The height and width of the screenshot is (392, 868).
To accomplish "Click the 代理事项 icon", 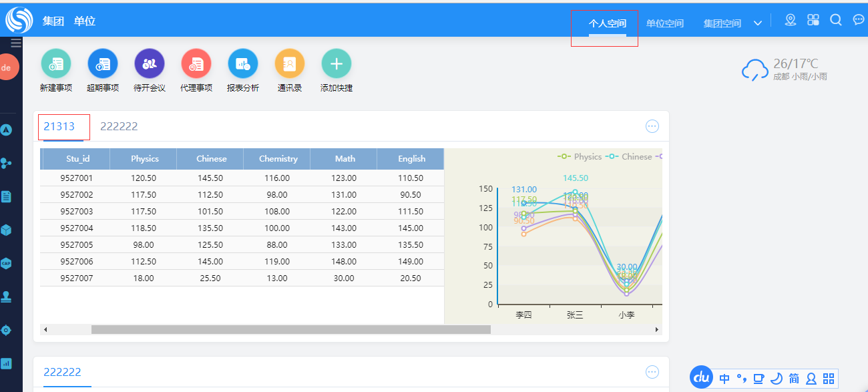I will coord(196,64).
